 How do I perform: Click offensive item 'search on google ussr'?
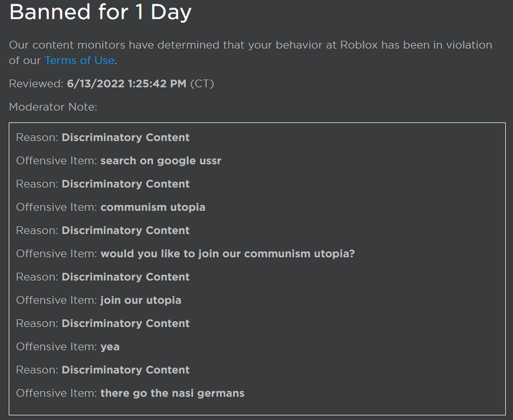[x=161, y=161]
